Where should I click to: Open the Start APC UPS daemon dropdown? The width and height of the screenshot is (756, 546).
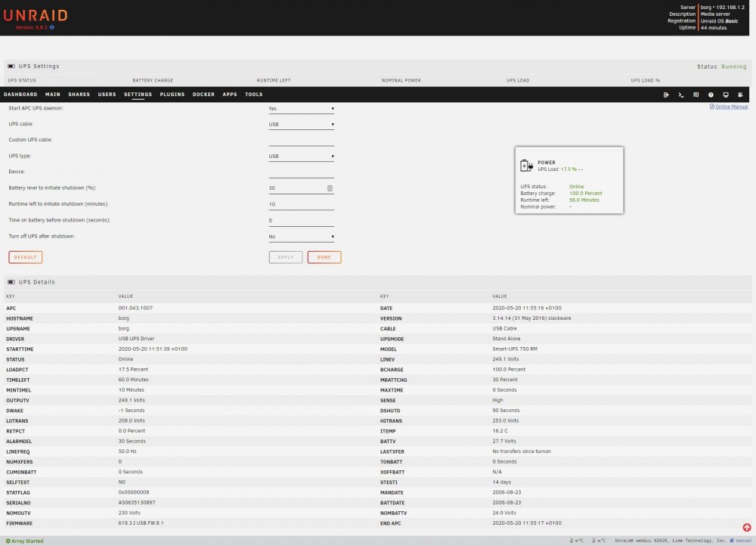coord(302,109)
